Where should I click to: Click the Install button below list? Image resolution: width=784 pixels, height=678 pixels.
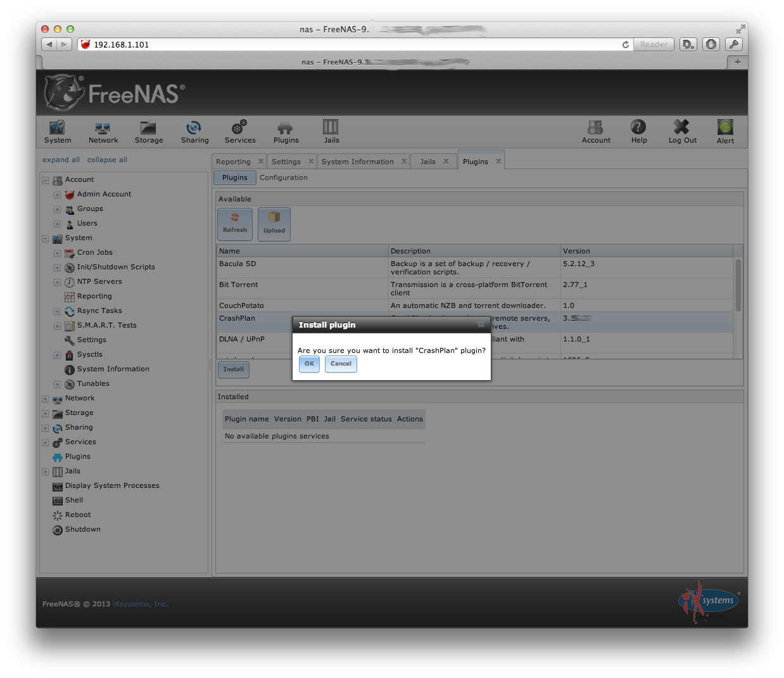click(234, 369)
